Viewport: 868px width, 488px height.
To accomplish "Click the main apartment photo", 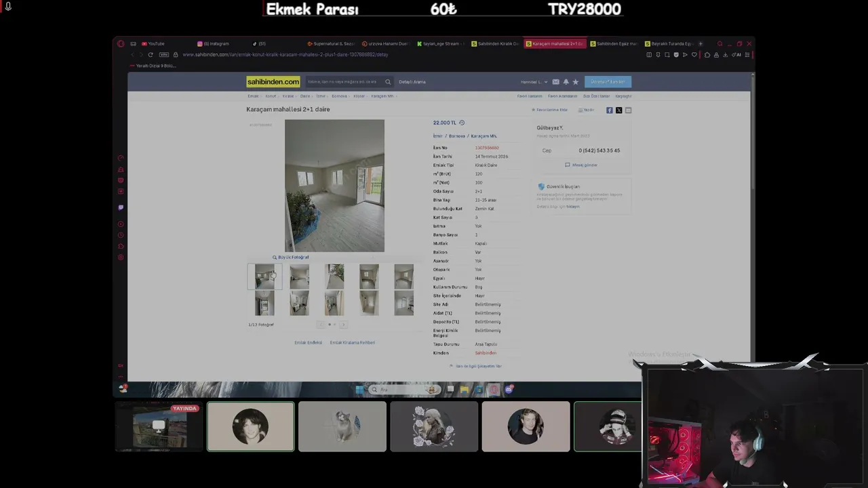I will pyautogui.click(x=334, y=186).
